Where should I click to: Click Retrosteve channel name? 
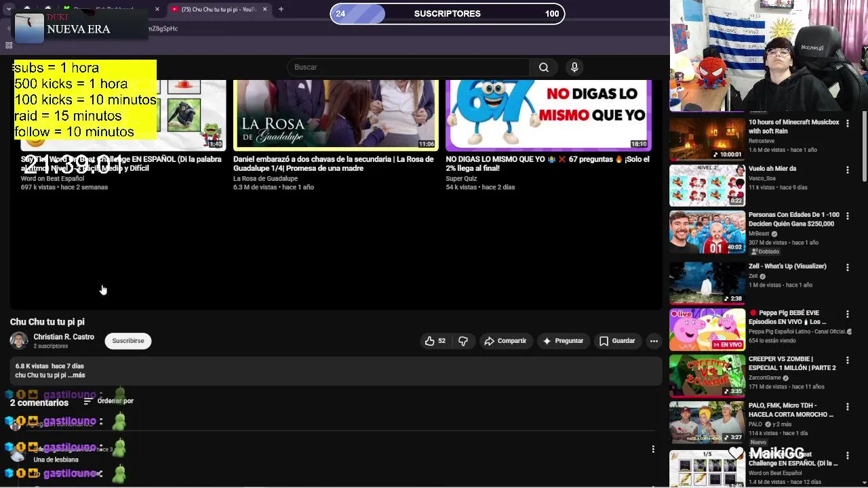pos(762,141)
